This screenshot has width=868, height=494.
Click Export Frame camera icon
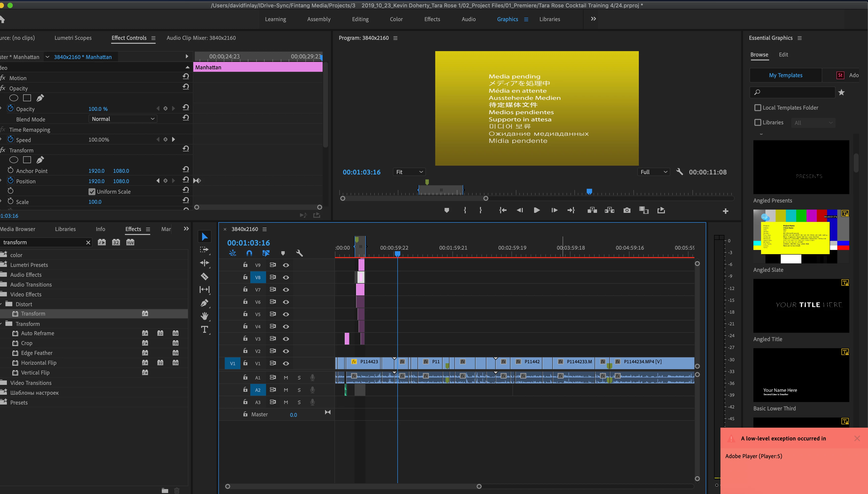[x=627, y=210]
